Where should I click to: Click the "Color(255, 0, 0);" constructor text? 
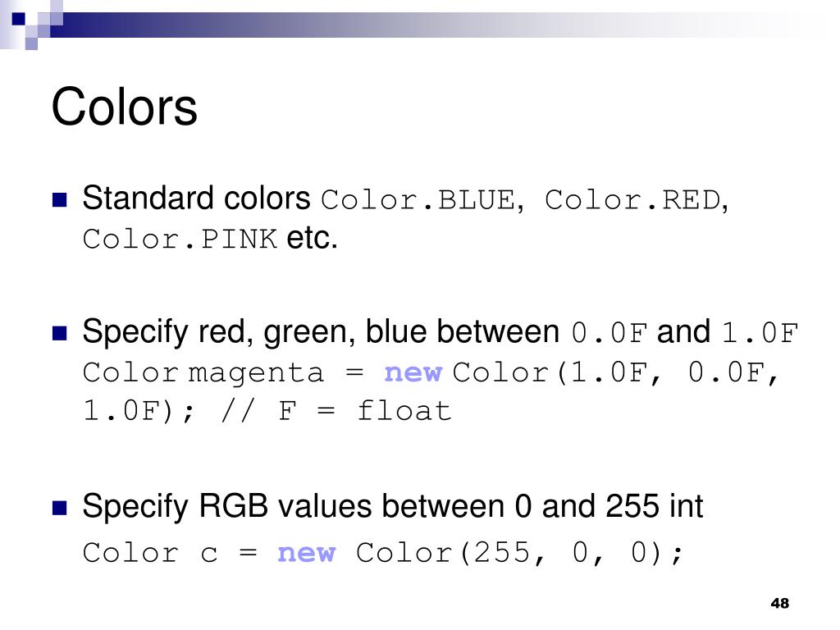(x=519, y=553)
